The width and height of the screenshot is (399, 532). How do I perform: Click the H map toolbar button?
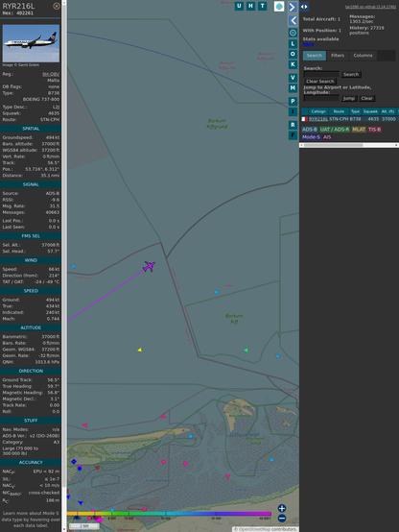pyautogui.click(x=250, y=6)
